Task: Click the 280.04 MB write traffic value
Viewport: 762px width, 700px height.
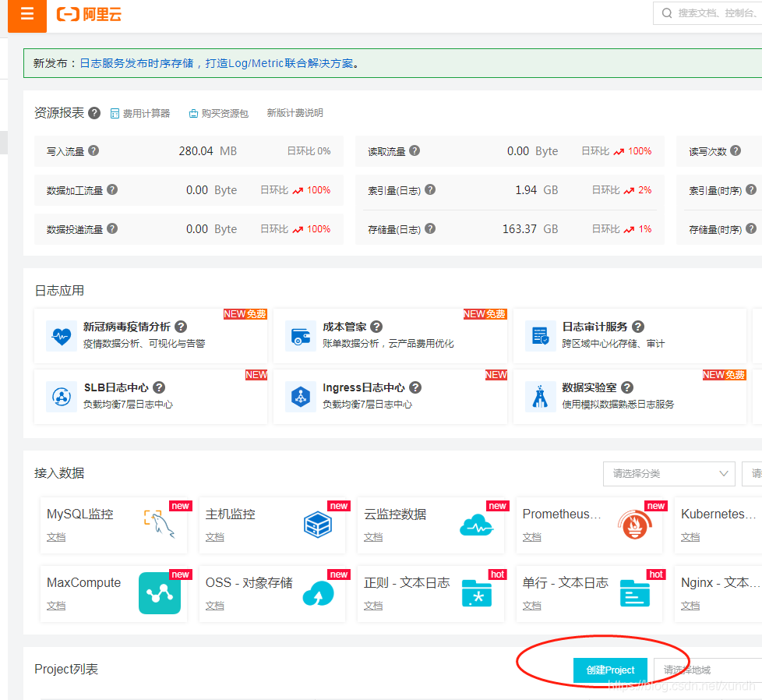Action: click(208, 151)
